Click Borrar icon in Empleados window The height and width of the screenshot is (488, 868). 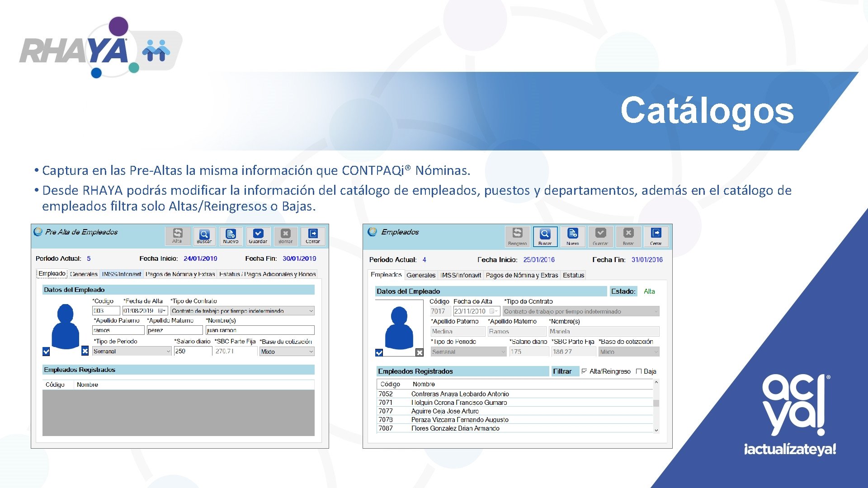628,236
